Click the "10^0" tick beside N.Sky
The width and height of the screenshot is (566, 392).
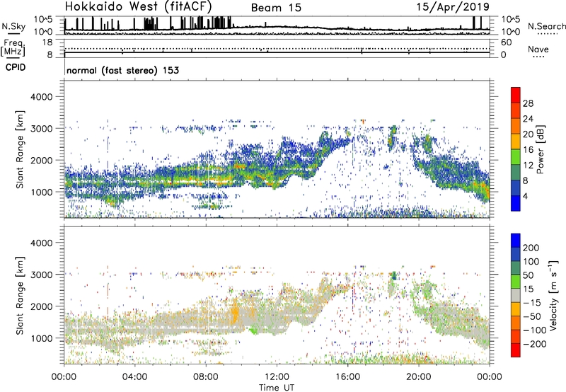(43, 32)
